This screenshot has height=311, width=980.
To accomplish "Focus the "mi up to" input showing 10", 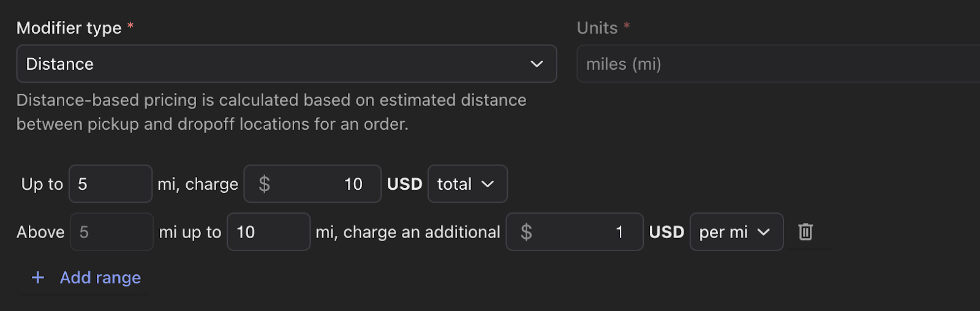I will [268, 232].
